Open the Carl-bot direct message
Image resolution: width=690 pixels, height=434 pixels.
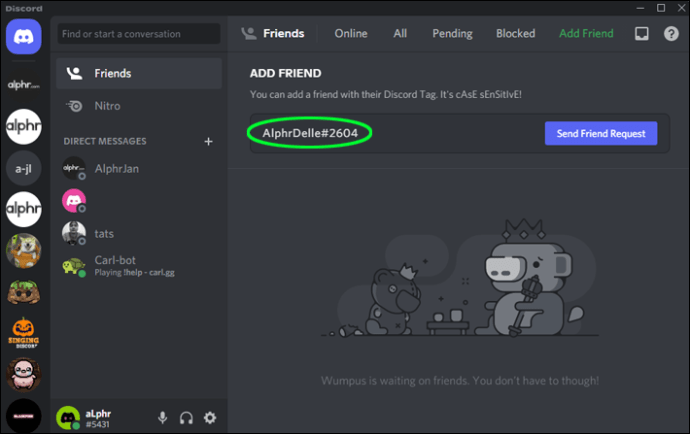coord(139,266)
